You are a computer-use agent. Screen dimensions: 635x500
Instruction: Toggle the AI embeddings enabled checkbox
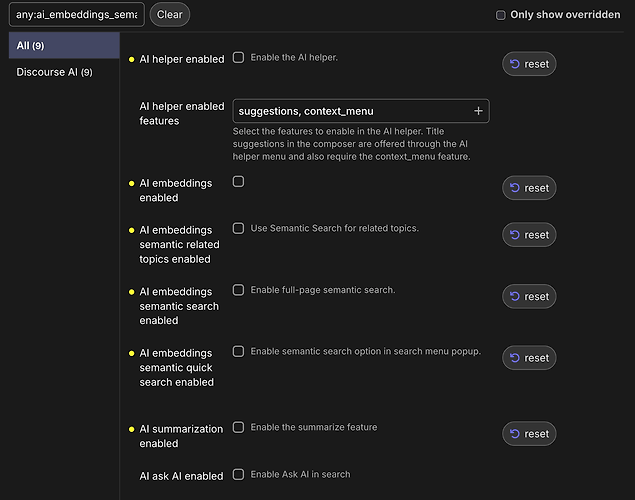click(239, 182)
